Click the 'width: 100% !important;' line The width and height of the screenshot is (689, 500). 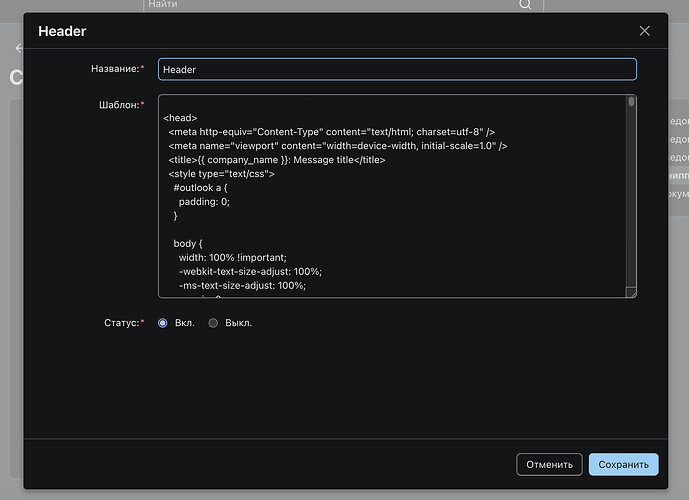232,257
